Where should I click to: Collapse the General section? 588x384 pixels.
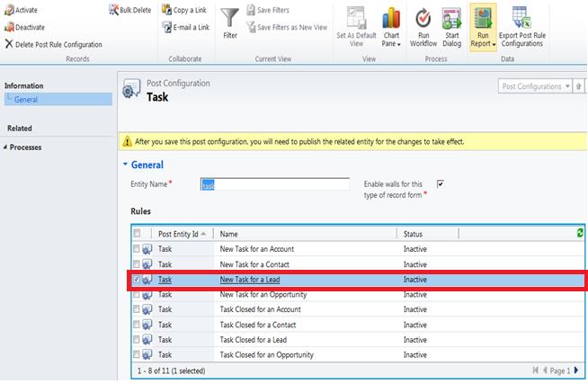pos(126,165)
